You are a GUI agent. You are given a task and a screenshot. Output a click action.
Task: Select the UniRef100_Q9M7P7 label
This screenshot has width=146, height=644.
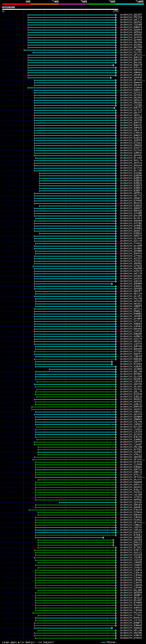pos(131,361)
